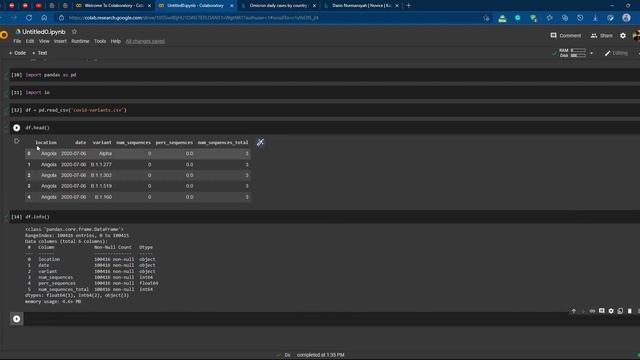Click the 'B.1.1.277' variant cell
The width and height of the screenshot is (640, 360).
pyautogui.click(x=101, y=164)
